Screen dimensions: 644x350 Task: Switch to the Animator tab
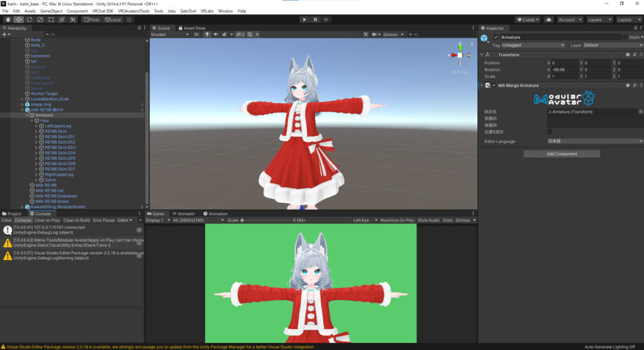[x=183, y=214]
